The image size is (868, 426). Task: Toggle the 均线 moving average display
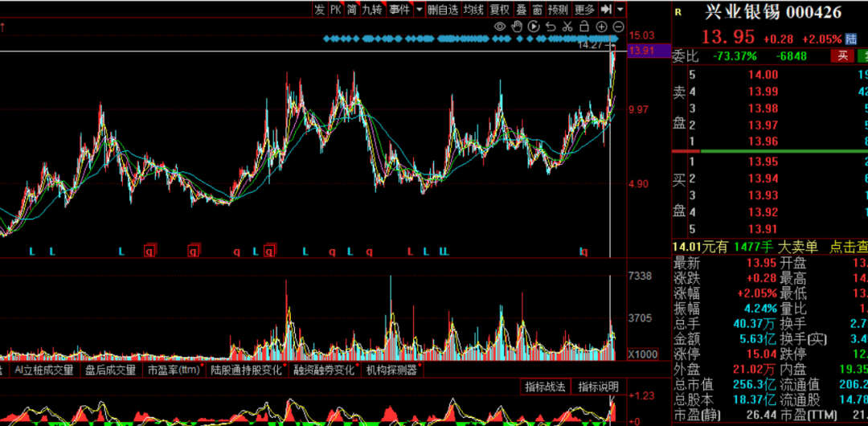(x=474, y=9)
